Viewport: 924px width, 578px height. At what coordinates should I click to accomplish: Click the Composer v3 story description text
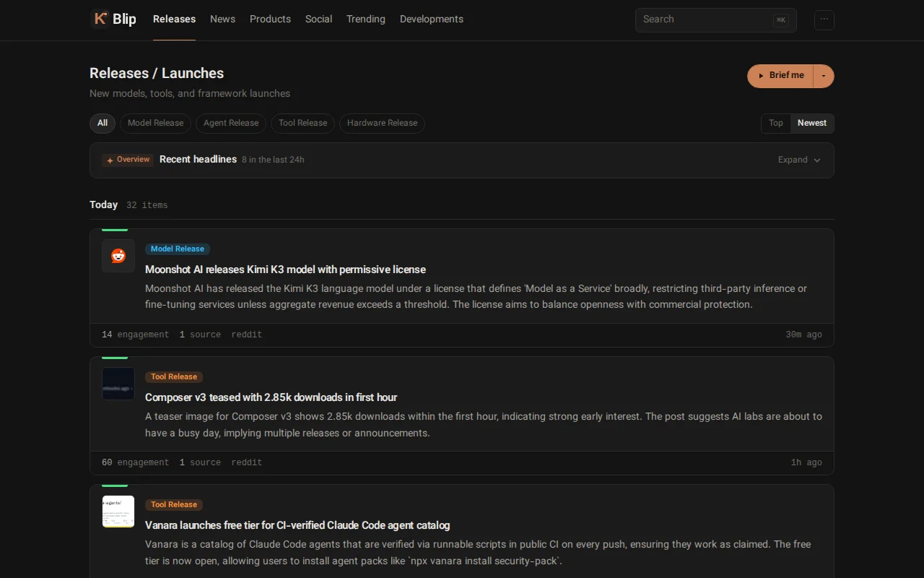[484, 425]
